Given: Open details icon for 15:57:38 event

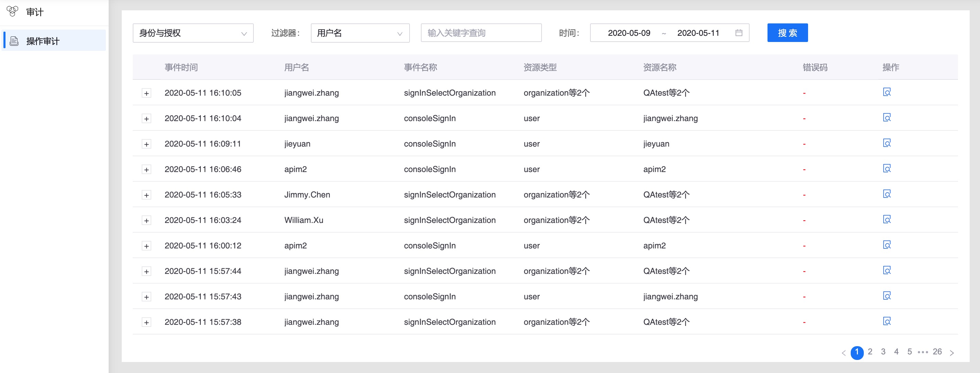Looking at the screenshot, I should (887, 322).
